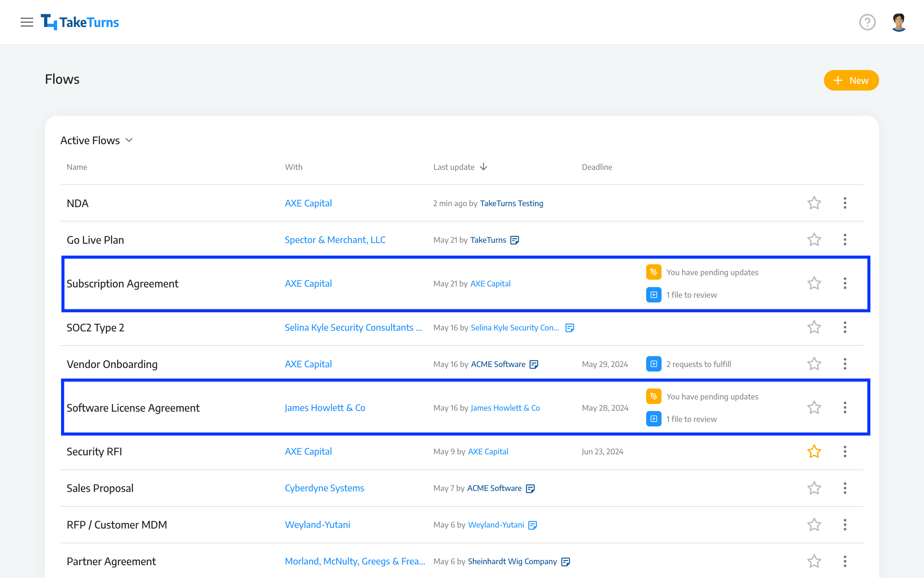The height and width of the screenshot is (578, 924).
Task: Open more options for RFP / Customer MDM
Action: [x=845, y=525]
